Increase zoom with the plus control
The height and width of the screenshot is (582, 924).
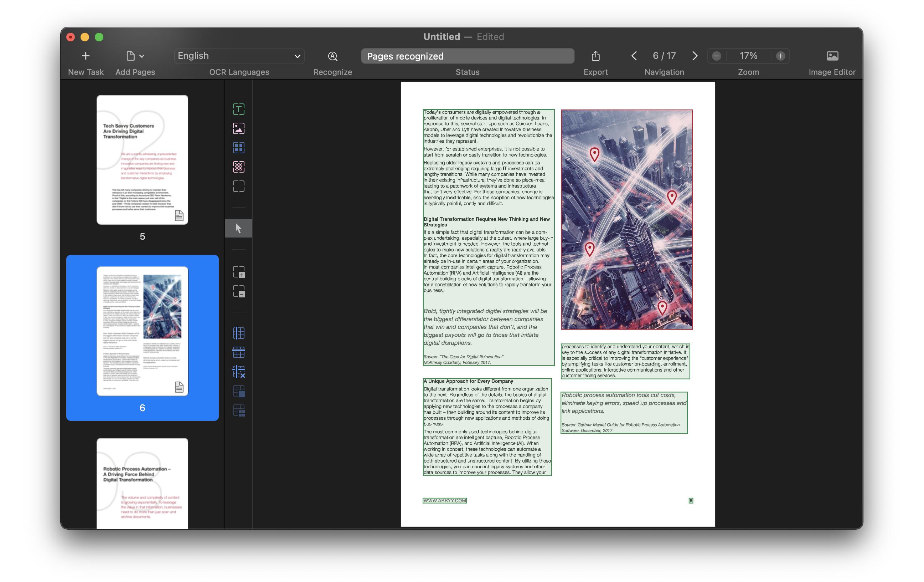coord(781,56)
